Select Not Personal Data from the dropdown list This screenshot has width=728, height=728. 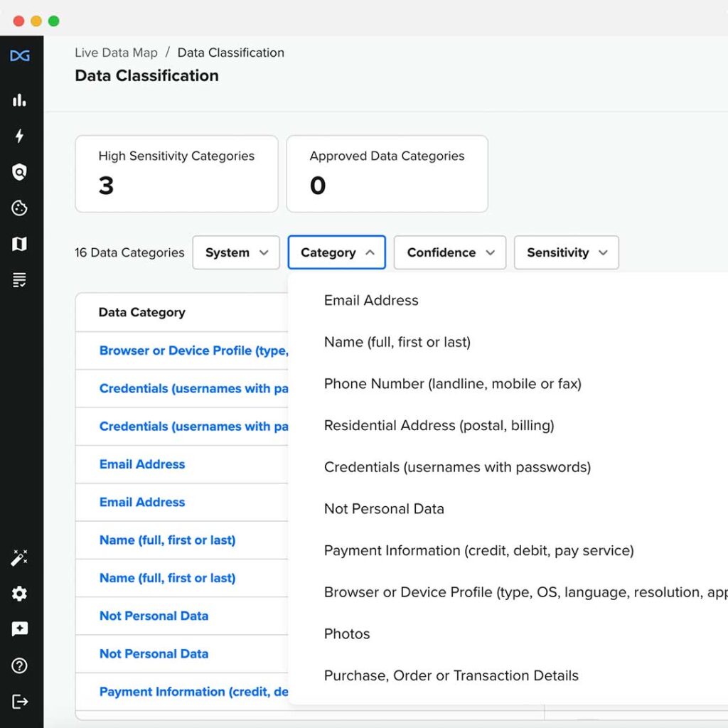coord(384,508)
